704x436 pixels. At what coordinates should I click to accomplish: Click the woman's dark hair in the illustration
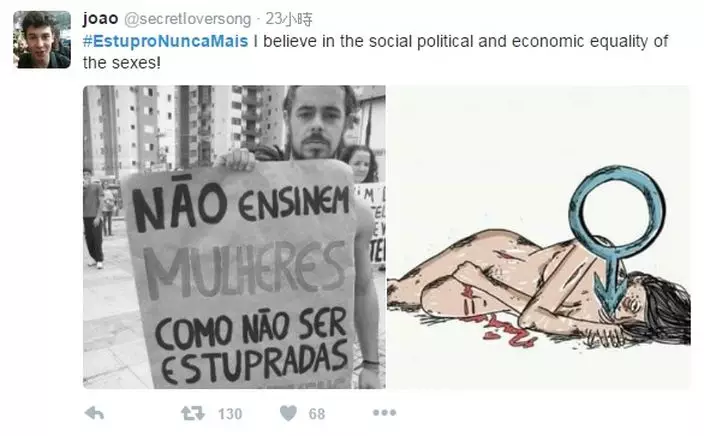pos(662,308)
